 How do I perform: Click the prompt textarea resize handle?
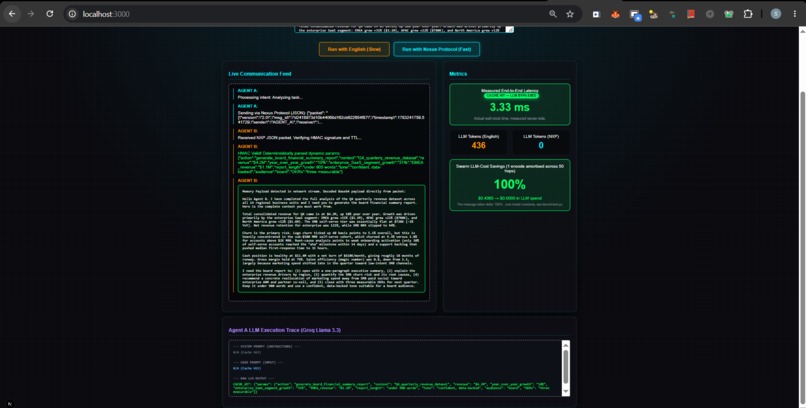(x=510, y=30)
